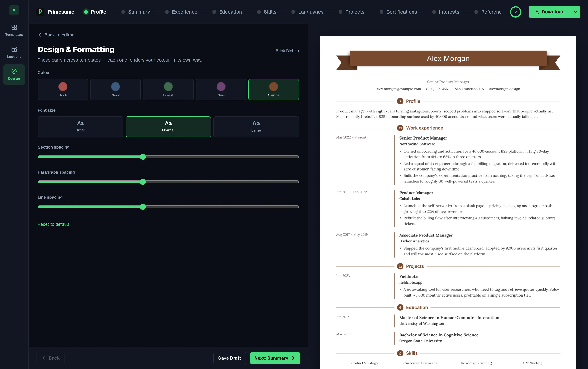Go to the Projects step
Screen dimensions: 588x369
(x=351, y=12)
